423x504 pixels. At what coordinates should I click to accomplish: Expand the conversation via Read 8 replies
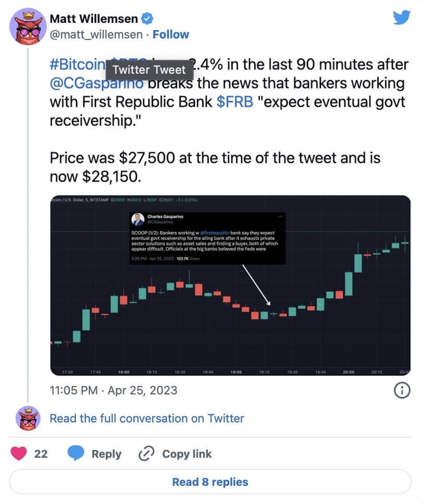tap(210, 482)
